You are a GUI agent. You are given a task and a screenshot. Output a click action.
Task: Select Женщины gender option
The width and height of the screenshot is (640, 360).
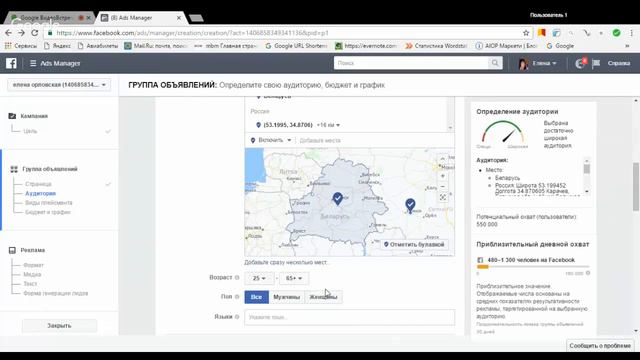pos(323,297)
